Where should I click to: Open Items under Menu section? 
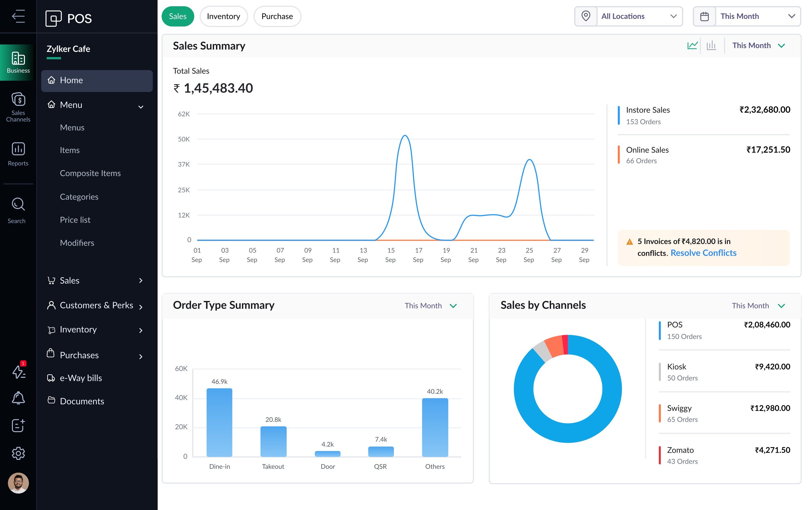[70, 150]
